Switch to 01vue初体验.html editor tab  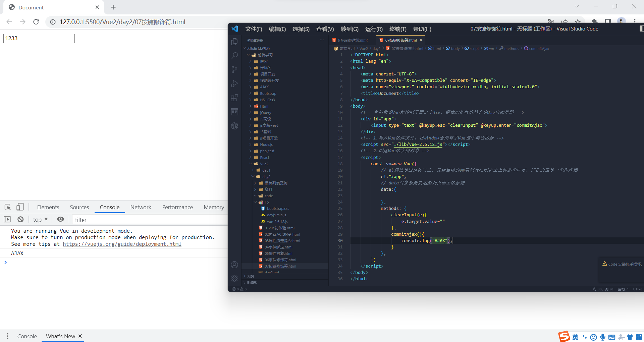pyautogui.click(x=352, y=40)
